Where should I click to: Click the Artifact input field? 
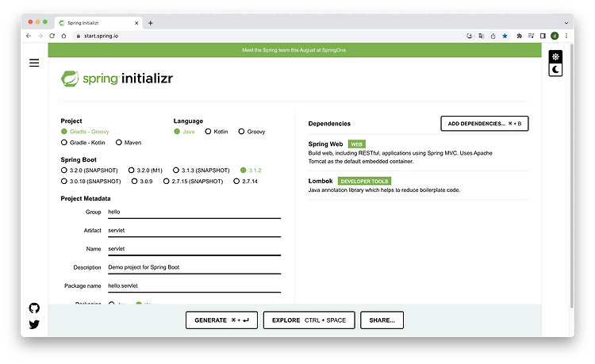194,231
